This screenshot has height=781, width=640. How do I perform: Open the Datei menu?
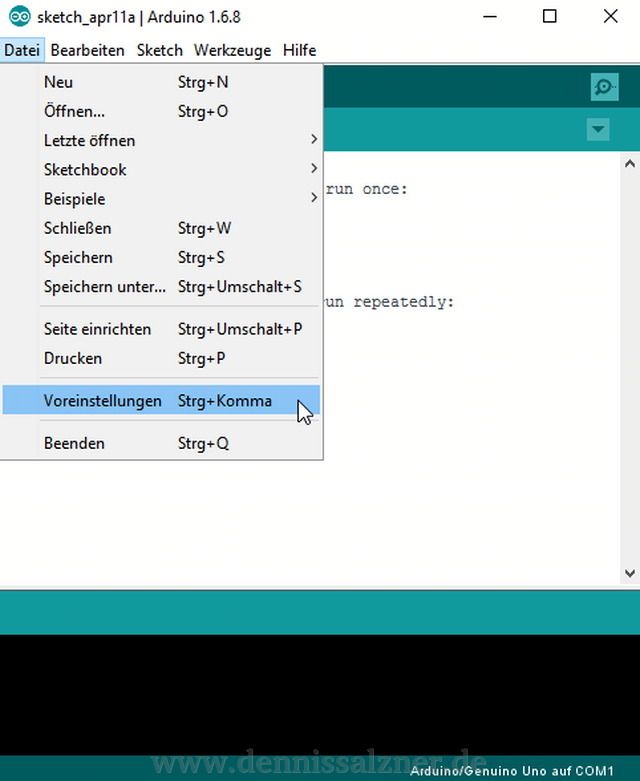[x=22, y=50]
